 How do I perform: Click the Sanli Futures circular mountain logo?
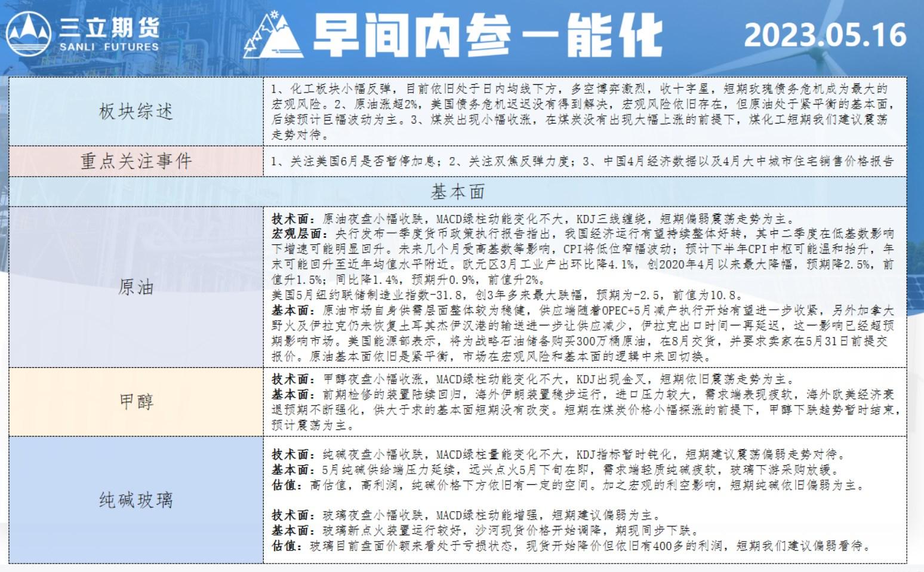click(x=28, y=35)
